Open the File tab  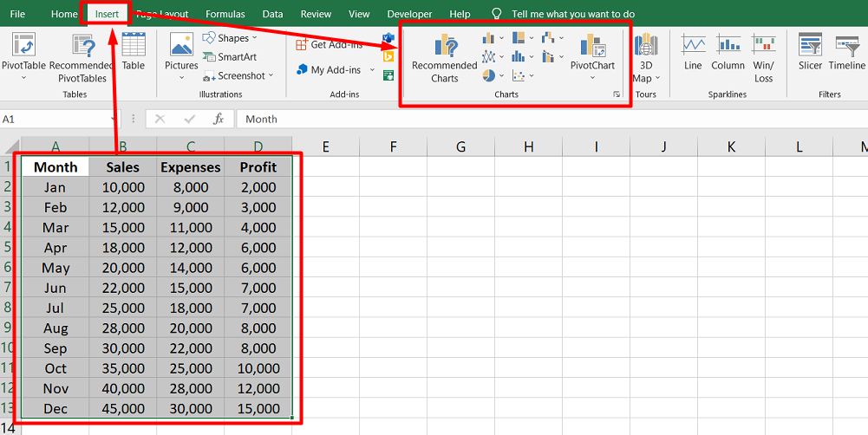(x=17, y=14)
